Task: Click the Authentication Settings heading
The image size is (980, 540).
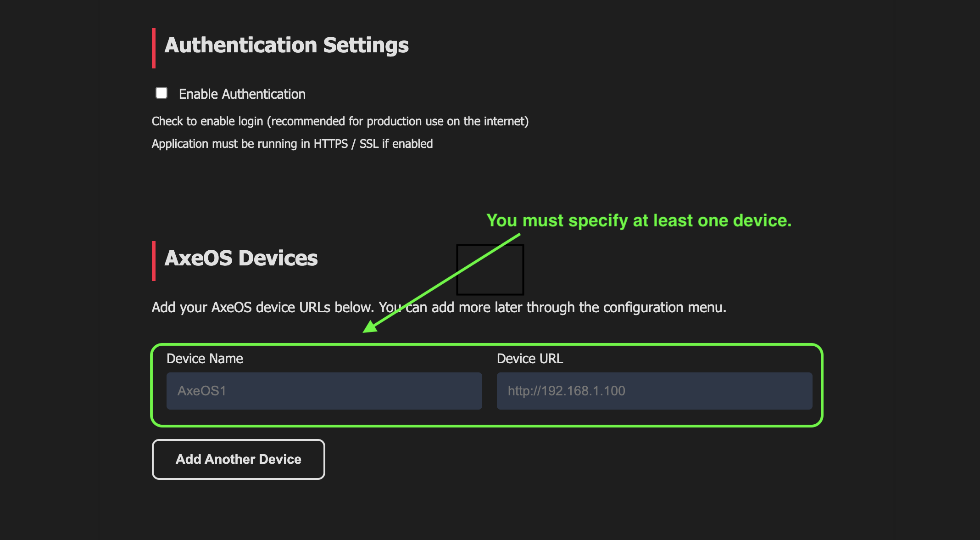Action: [286, 45]
